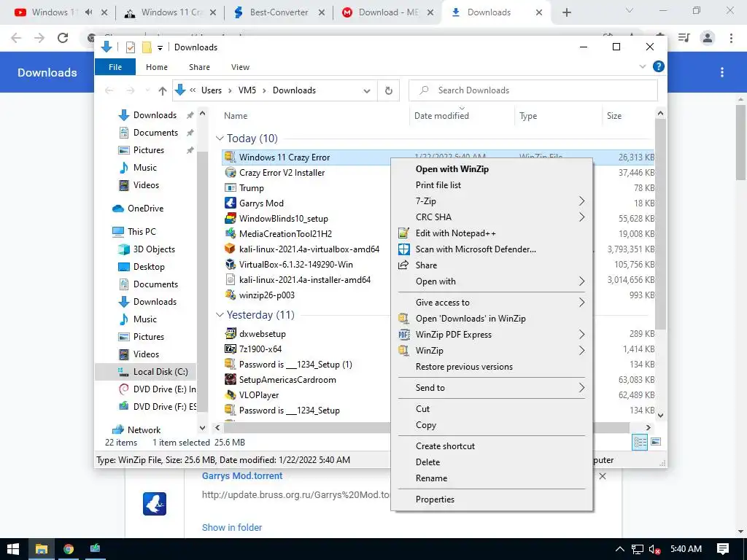Sort by the Date modified column
747x560 pixels.
click(x=441, y=116)
